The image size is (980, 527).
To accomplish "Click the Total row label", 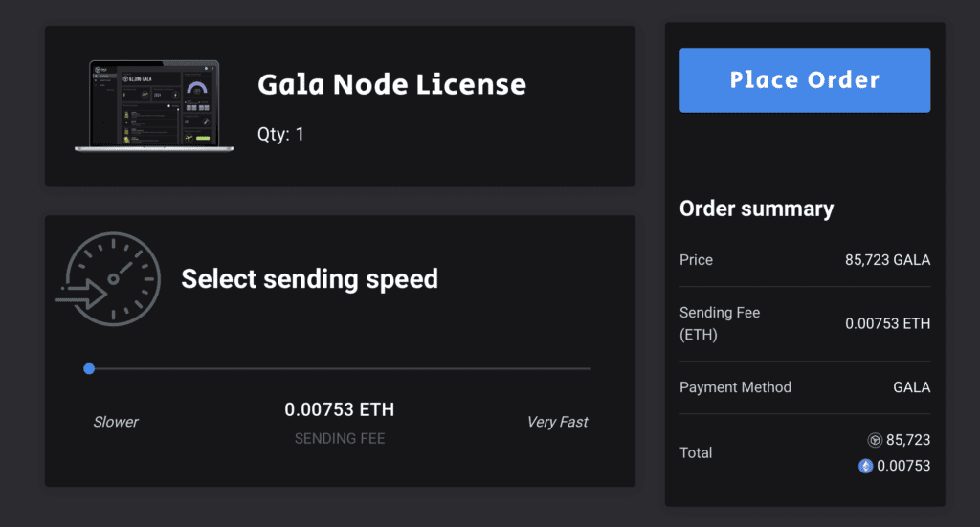I will pyautogui.click(x=696, y=452).
